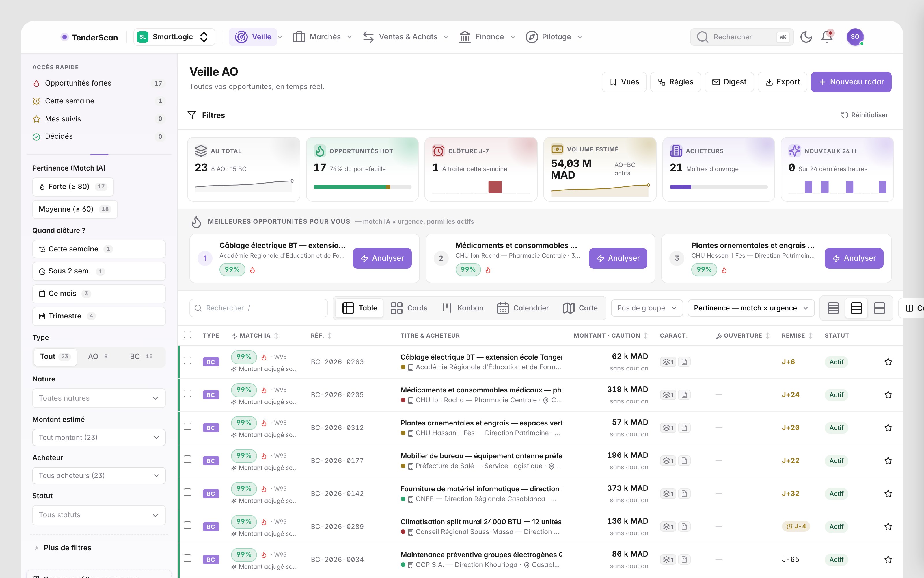Image resolution: width=924 pixels, height=578 pixels.
Task: Click the red bar in Clôture J-7 chart
Action: (495, 187)
